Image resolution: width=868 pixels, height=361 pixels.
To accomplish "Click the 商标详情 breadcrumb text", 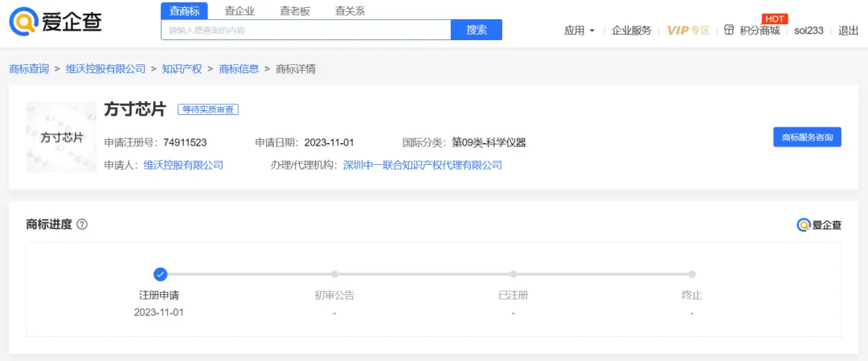I will pos(296,69).
